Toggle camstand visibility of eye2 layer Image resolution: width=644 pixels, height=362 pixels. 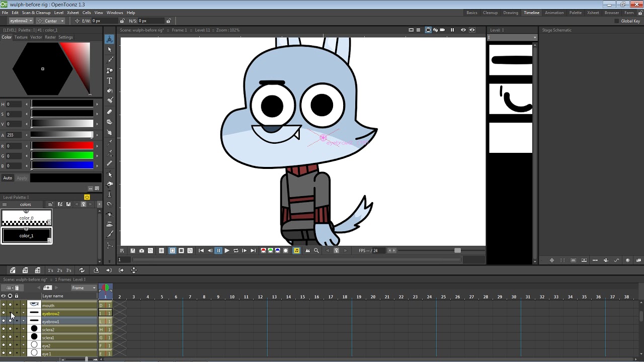click(10, 345)
